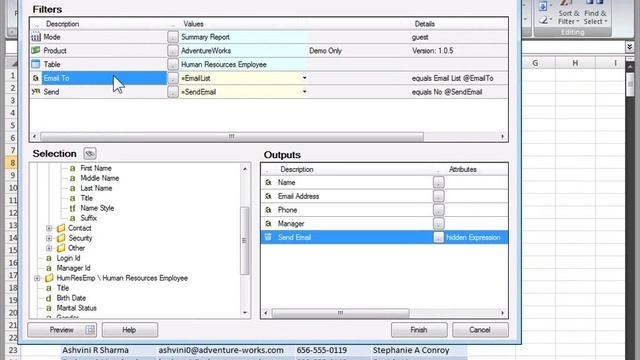Expand the Other folder node
Image resolution: width=640 pixels, height=360 pixels.
(49, 248)
